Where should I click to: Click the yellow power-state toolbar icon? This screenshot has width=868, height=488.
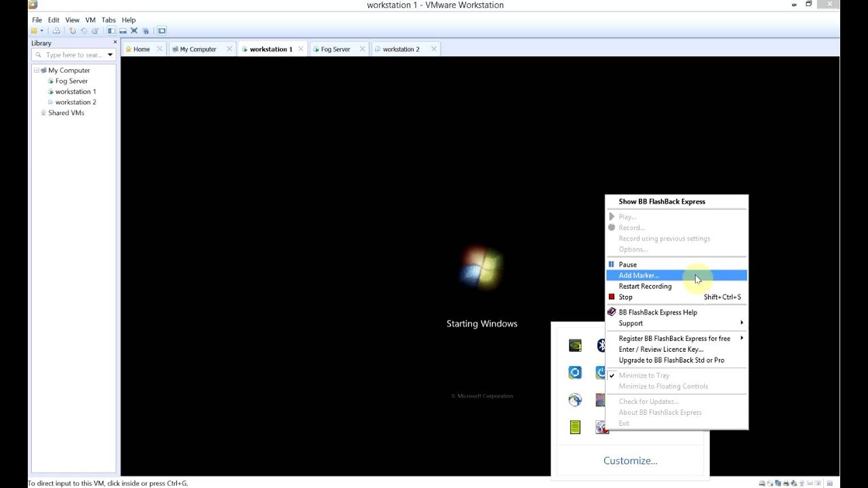tap(34, 30)
